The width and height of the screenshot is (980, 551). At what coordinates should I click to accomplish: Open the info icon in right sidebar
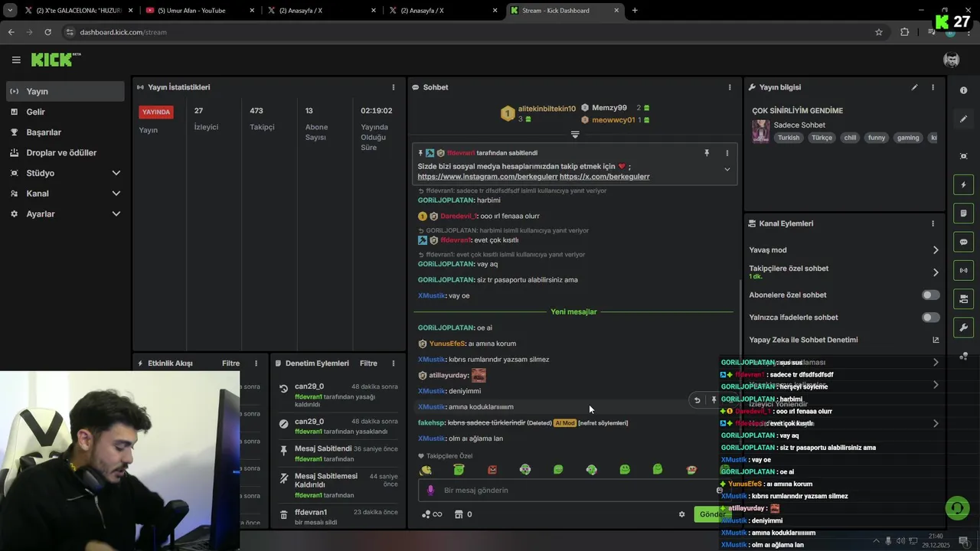tap(963, 90)
